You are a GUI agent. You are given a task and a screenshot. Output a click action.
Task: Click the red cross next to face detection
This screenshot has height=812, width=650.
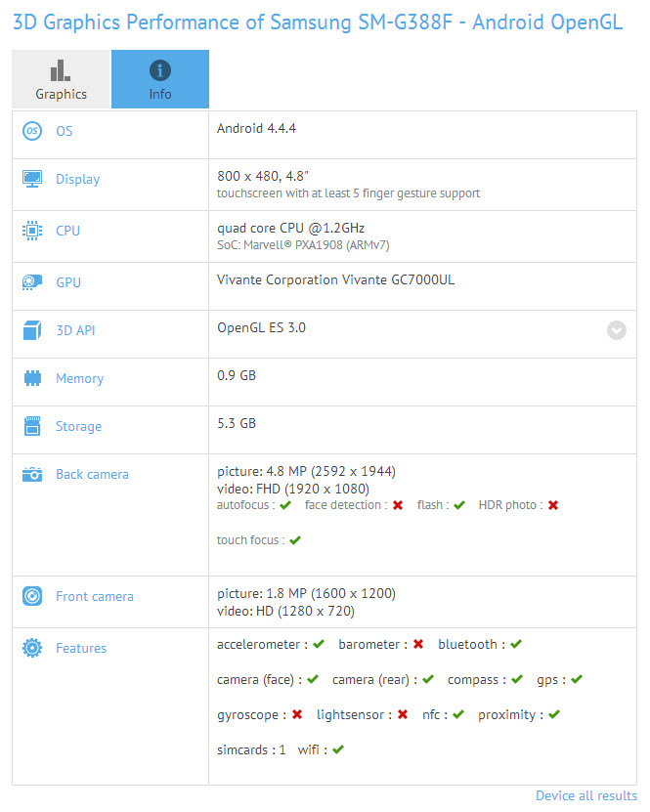(398, 505)
